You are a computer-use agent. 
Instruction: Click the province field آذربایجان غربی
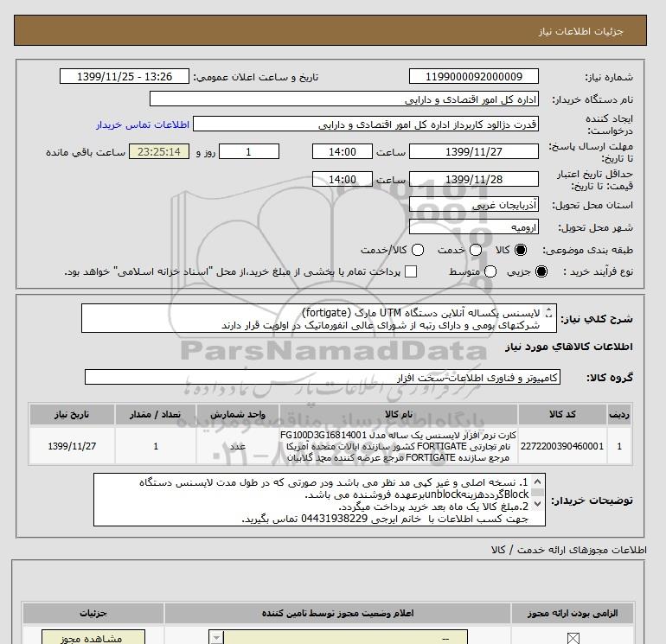point(474,205)
